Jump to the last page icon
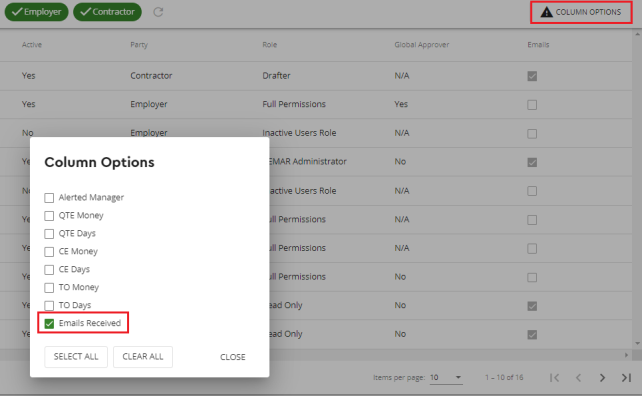 (x=626, y=378)
